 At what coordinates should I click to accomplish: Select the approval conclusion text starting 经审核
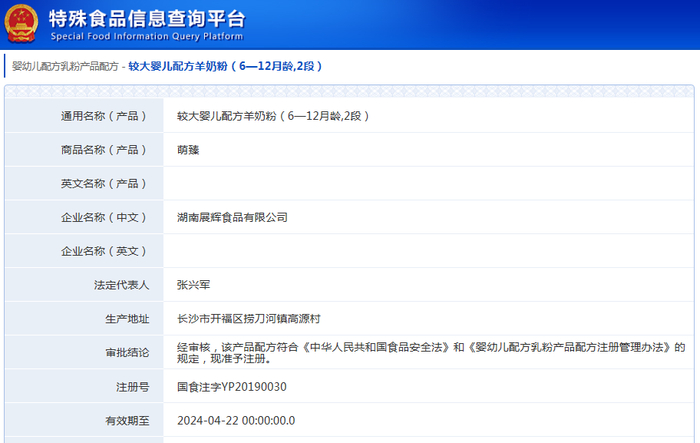click(431, 353)
